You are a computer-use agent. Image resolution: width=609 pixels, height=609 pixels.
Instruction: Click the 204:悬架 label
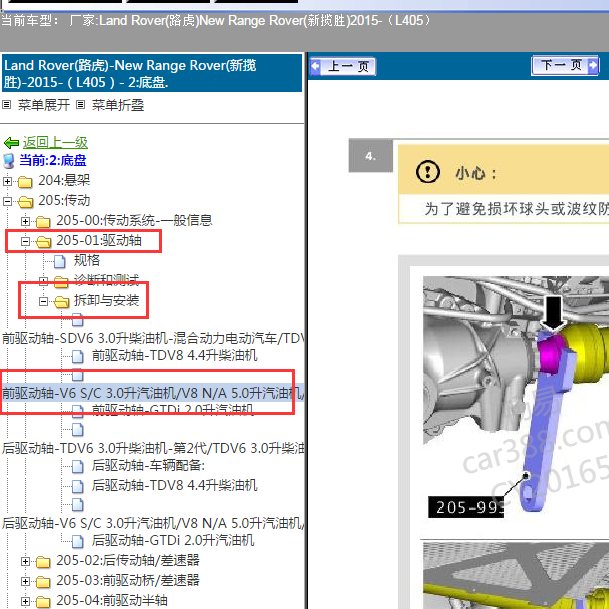(64, 180)
